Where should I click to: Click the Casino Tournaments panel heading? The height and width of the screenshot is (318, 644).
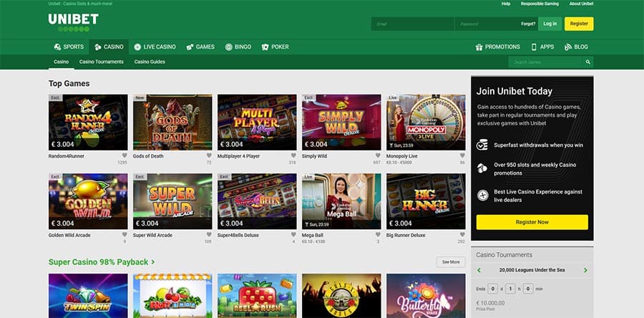(x=504, y=255)
